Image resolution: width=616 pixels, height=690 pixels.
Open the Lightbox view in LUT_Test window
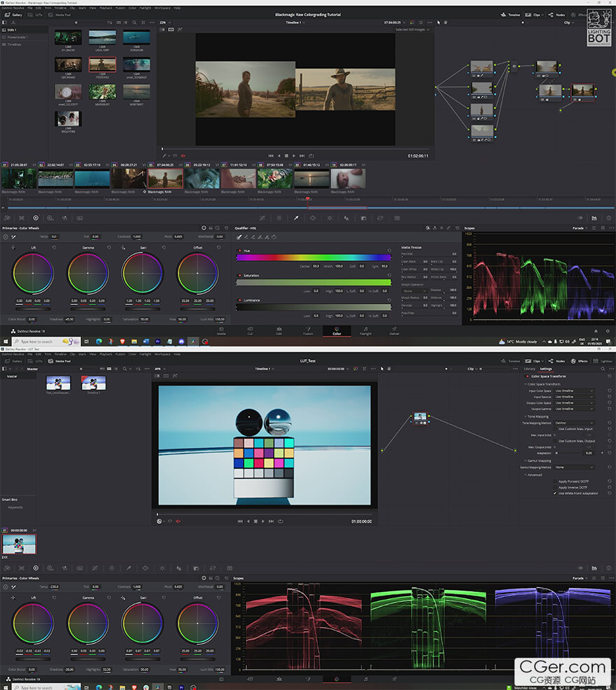(x=603, y=361)
